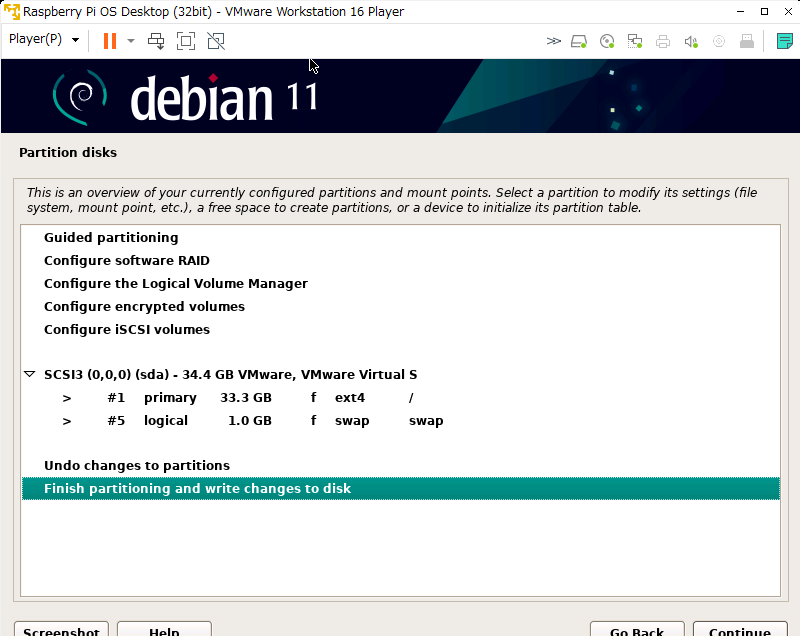Select Finish partitioning and write changes
This screenshot has width=800, height=636.
tap(401, 489)
